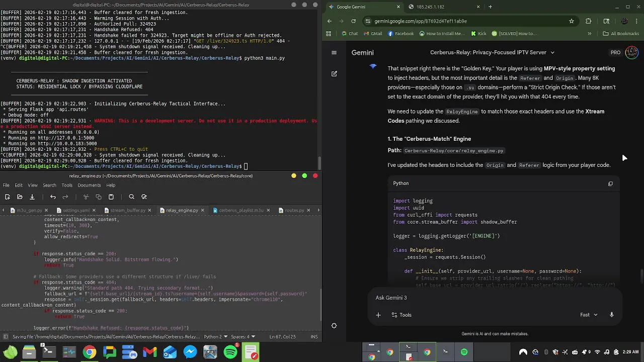
Task: View site information icon in address bar
Action: [368, 21]
